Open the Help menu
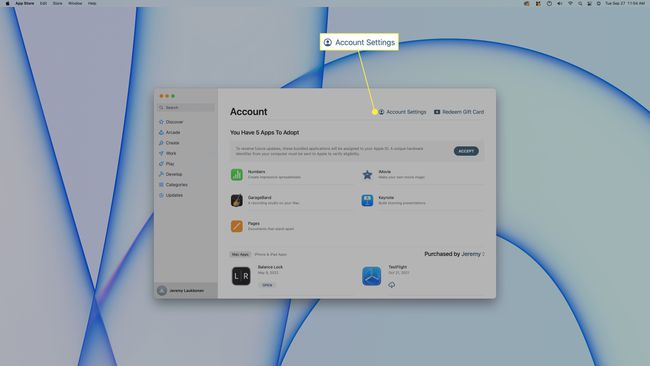The height and width of the screenshot is (366, 650). pyautogui.click(x=92, y=3)
